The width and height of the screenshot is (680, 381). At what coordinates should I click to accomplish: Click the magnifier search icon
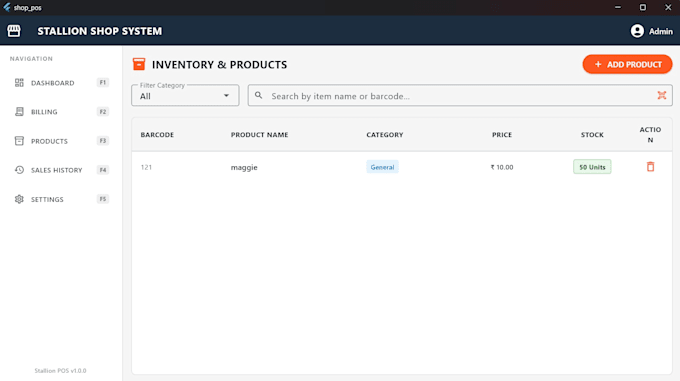click(258, 95)
